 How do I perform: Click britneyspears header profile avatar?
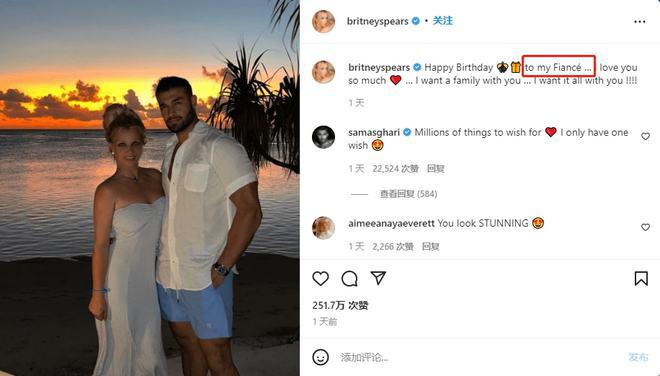[323, 21]
